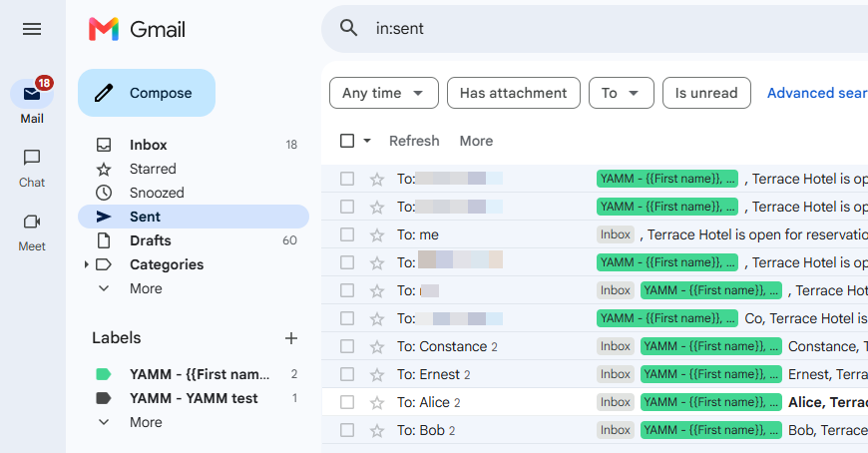Open Meet from the side rail
This screenshot has height=453, width=868.
pos(32,232)
